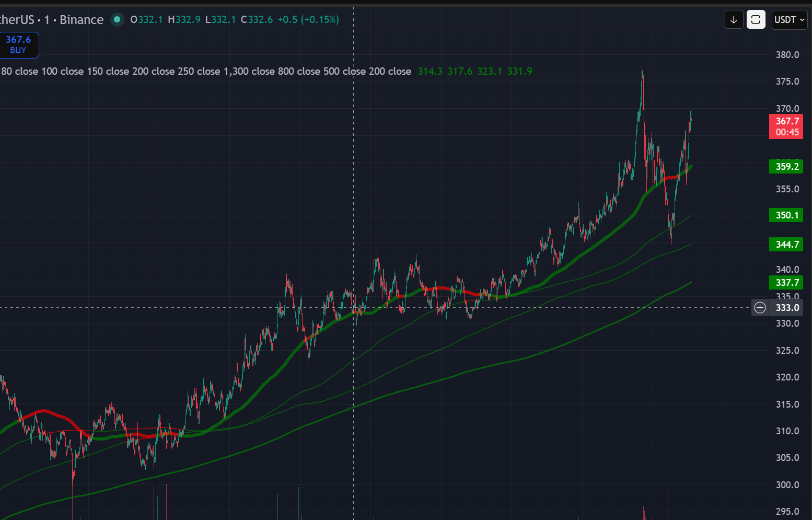Click the green 350.1 axis label

click(x=786, y=215)
